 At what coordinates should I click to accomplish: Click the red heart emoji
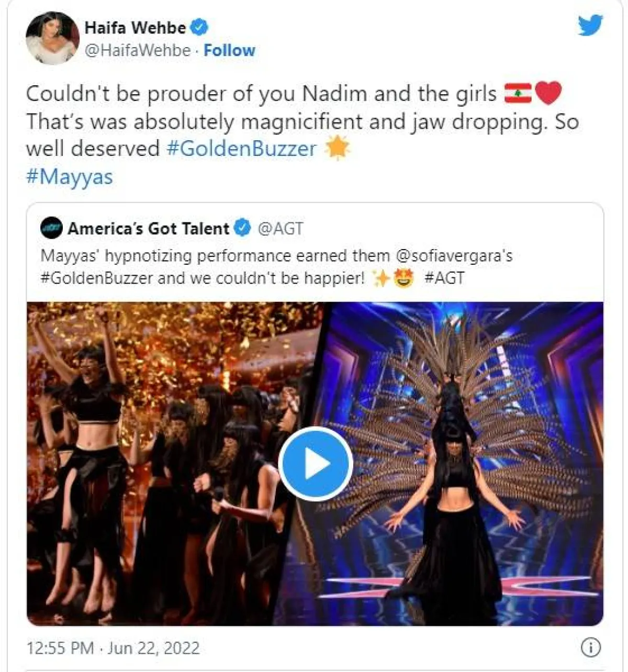(x=548, y=94)
